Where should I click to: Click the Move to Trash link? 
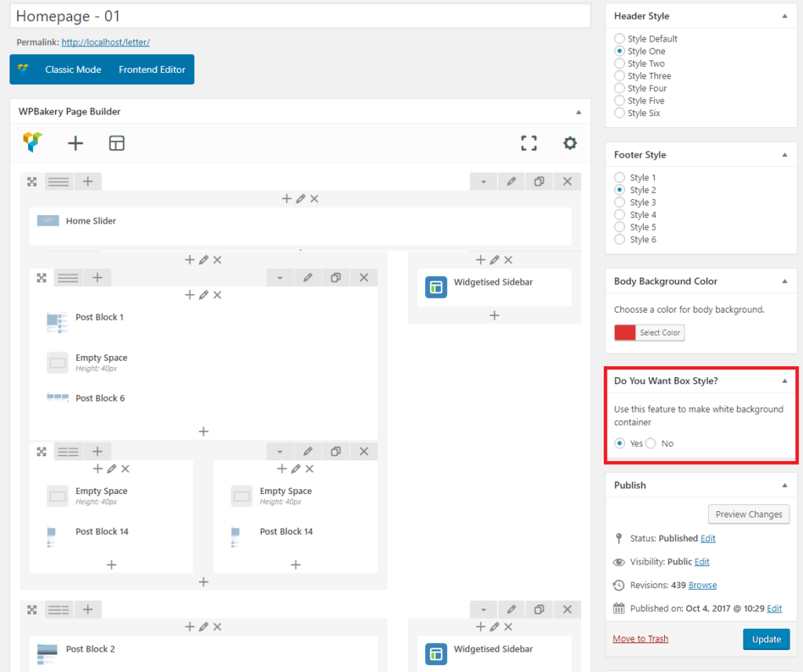641,639
